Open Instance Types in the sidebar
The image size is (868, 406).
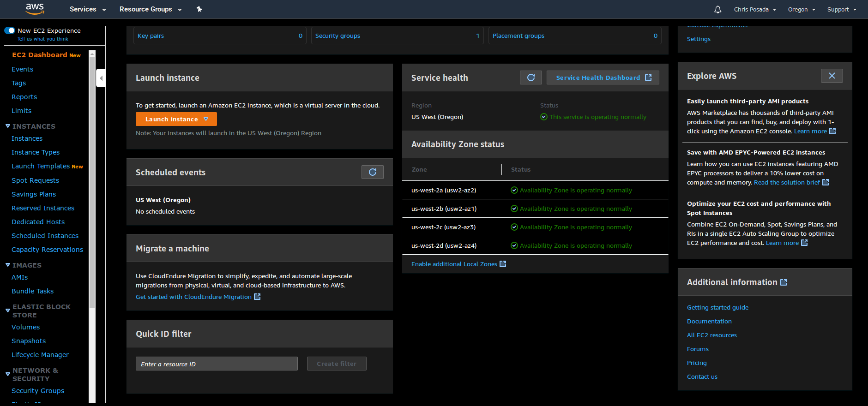tap(36, 152)
